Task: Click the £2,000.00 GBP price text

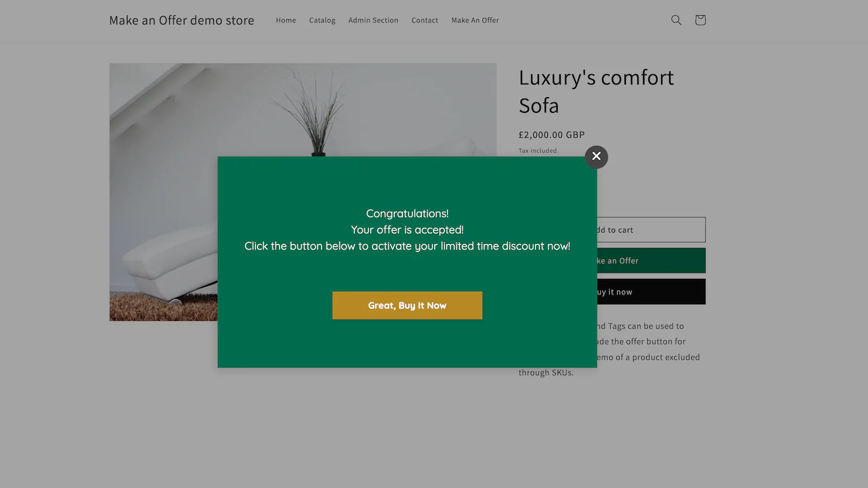Action: coord(552,134)
